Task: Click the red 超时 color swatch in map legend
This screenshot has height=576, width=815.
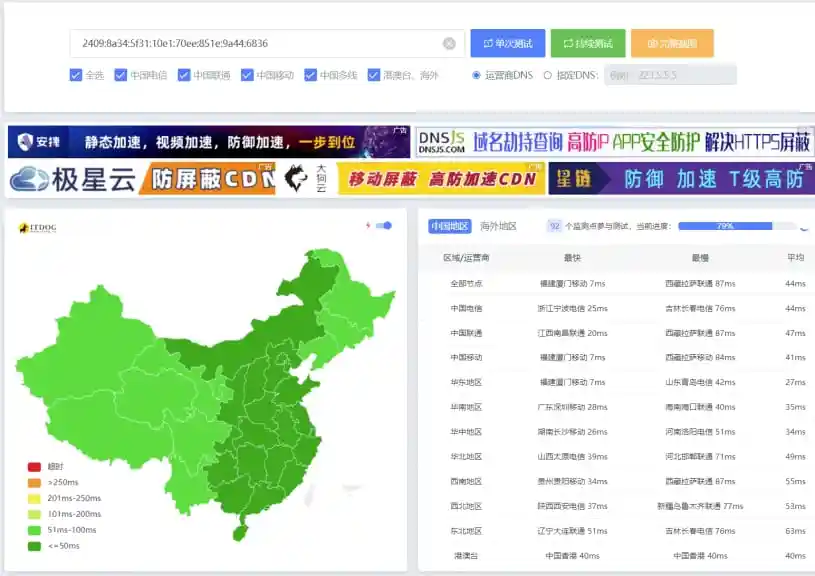Action: [x=33, y=466]
